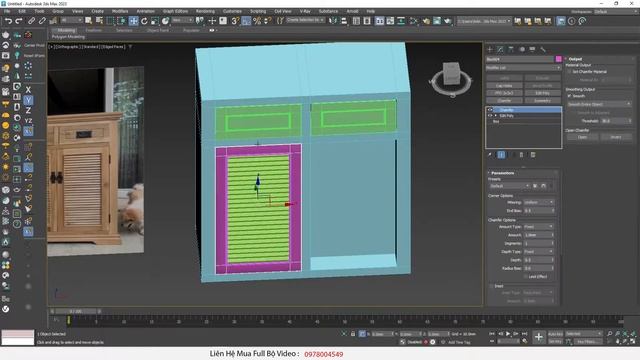The image size is (640, 360).
Task: Click the Z axis constraint button
Action: [x=28, y=110]
